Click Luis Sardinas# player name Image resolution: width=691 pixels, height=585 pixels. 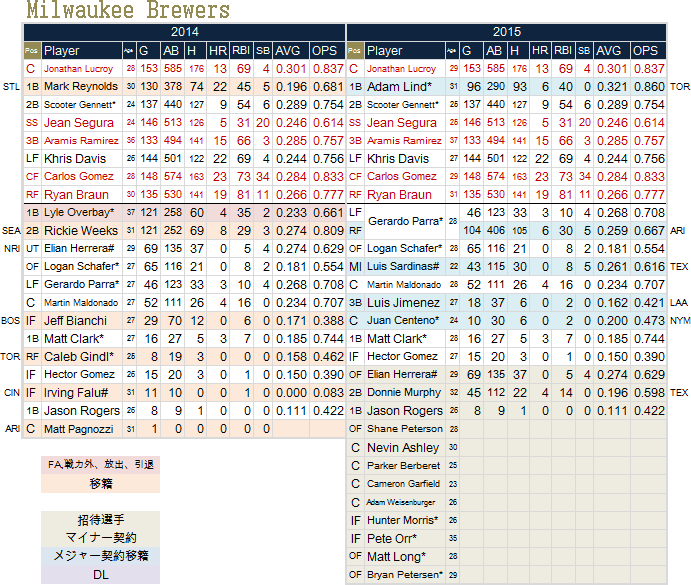403,267
